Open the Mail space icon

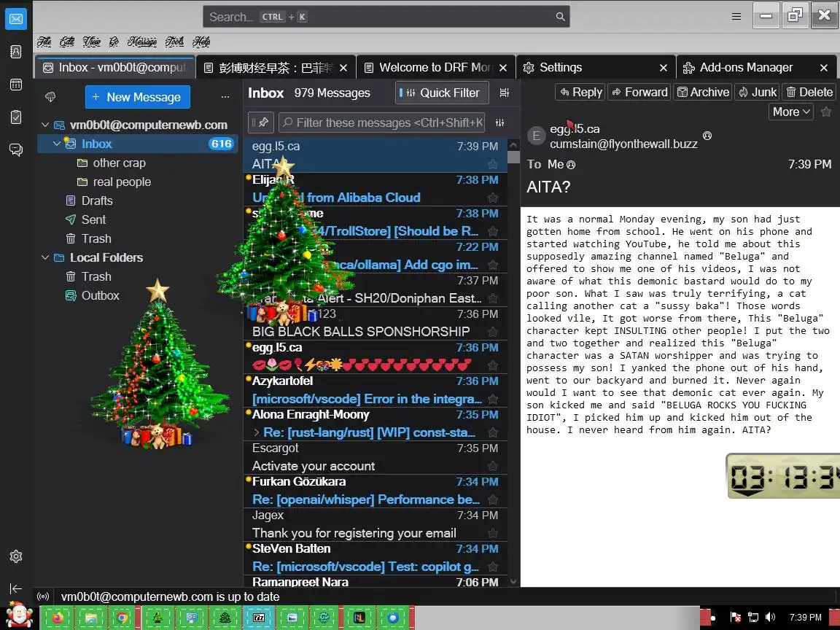tap(16, 19)
